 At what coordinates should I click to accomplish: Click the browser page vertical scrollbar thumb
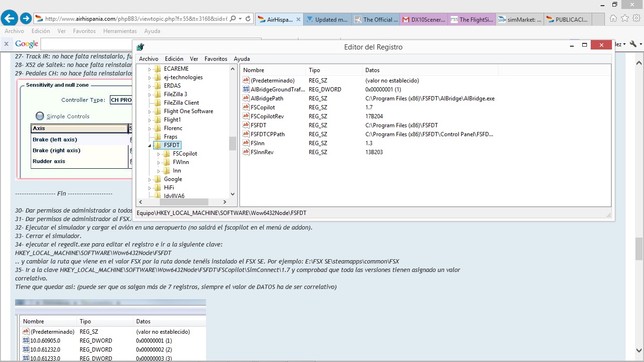click(x=639, y=249)
